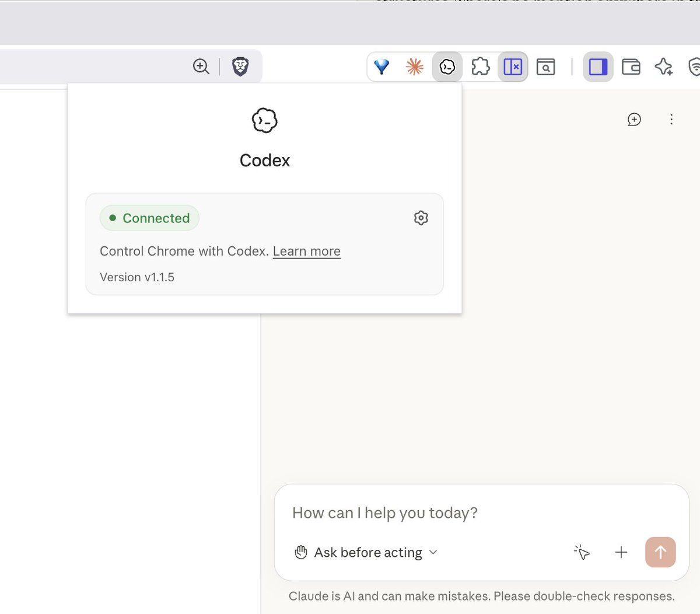Click the element selector cursor icon

click(582, 552)
